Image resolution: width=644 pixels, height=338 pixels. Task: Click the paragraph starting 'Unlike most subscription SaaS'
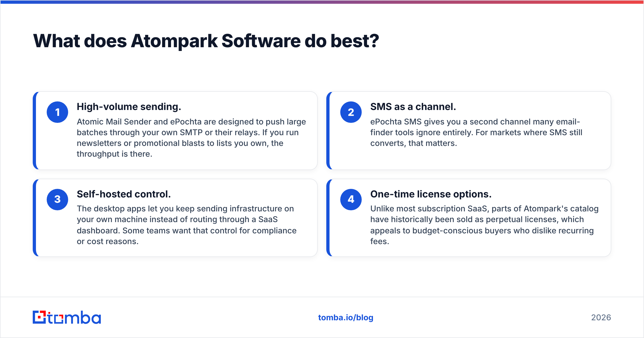coord(484,225)
